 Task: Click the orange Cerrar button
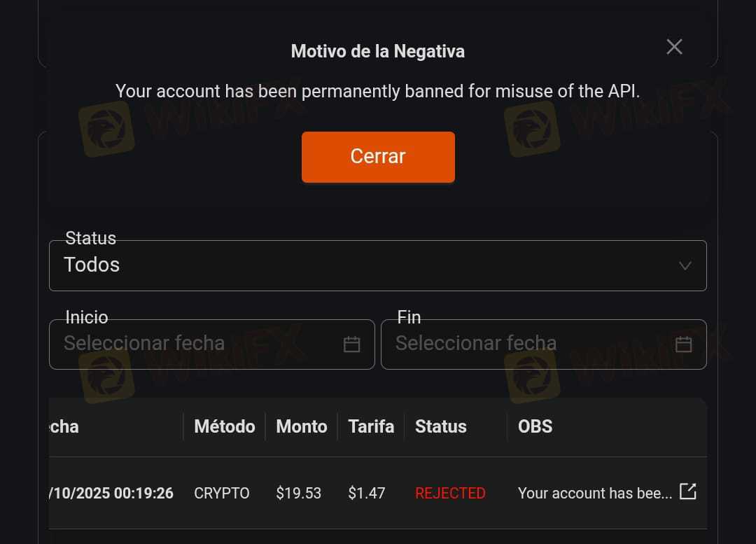click(x=378, y=157)
